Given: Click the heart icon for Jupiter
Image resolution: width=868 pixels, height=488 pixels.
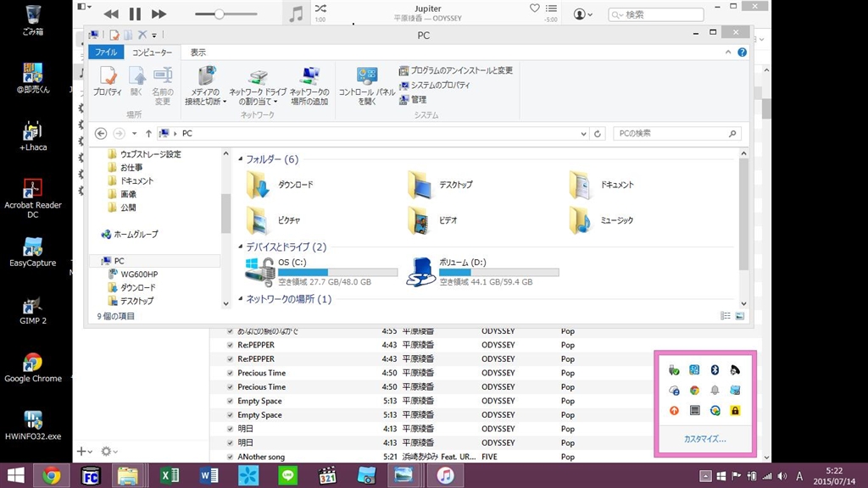Looking at the screenshot, I should [534, 8].
